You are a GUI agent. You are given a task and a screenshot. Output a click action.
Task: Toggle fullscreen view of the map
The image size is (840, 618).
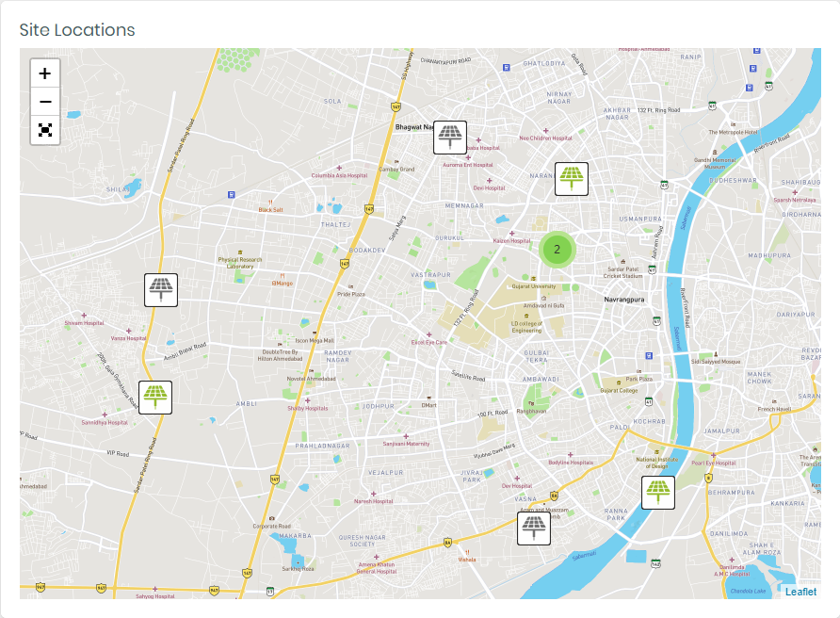tap(44, 130)
